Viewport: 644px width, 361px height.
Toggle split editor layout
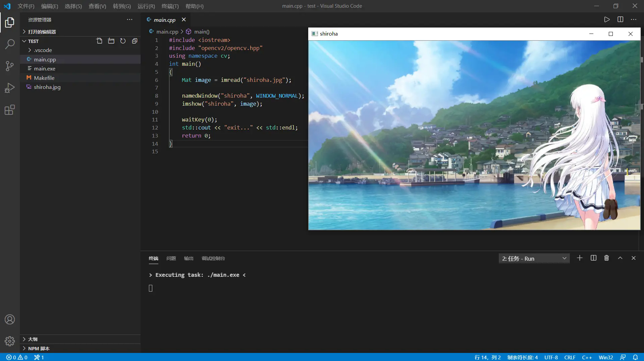tap(620, 19)
